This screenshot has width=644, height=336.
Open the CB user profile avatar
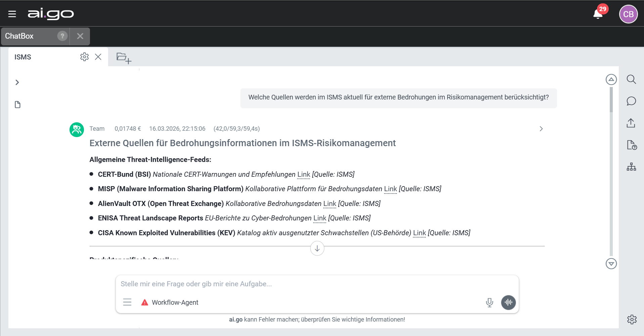(628, 14)
